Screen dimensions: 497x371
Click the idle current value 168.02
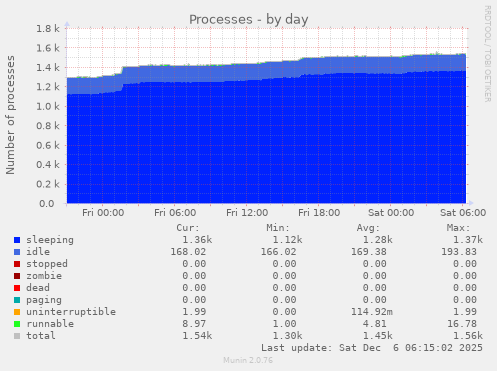188,252
